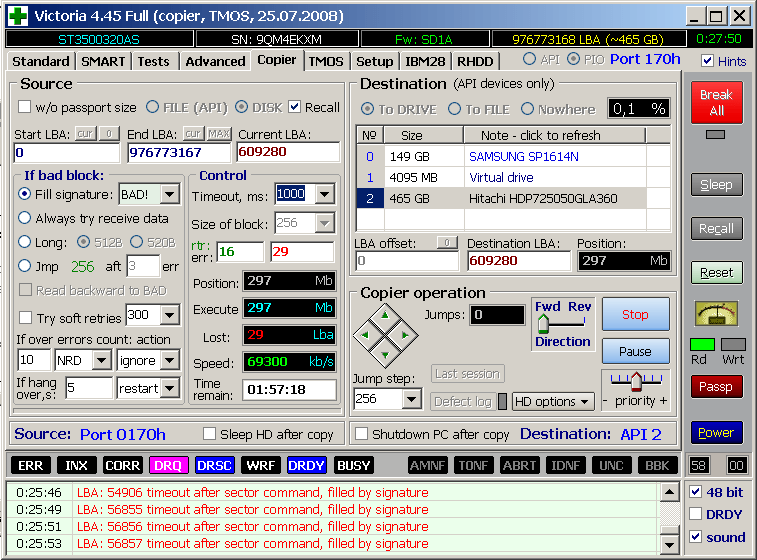757x560 pixels.
Task: Open the HD options menu
Action: tap(553, 401)
